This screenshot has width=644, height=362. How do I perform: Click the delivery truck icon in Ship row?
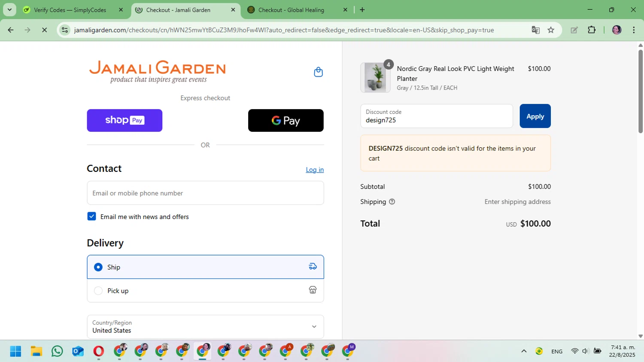point(313,267)
